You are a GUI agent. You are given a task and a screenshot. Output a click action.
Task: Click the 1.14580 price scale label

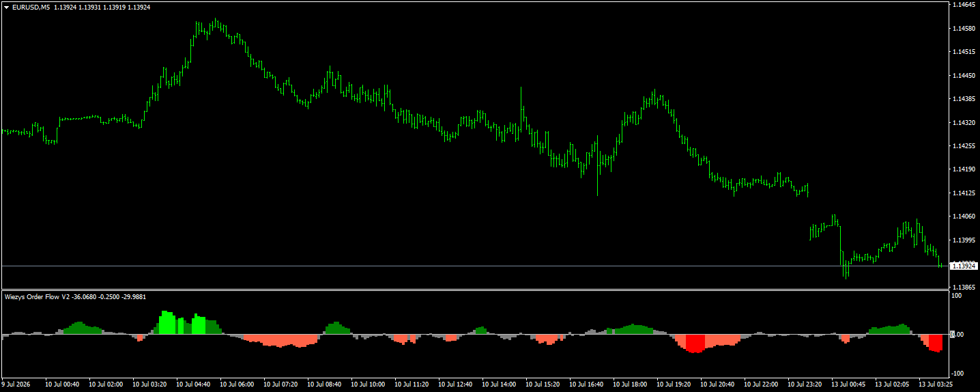(963, 29)
